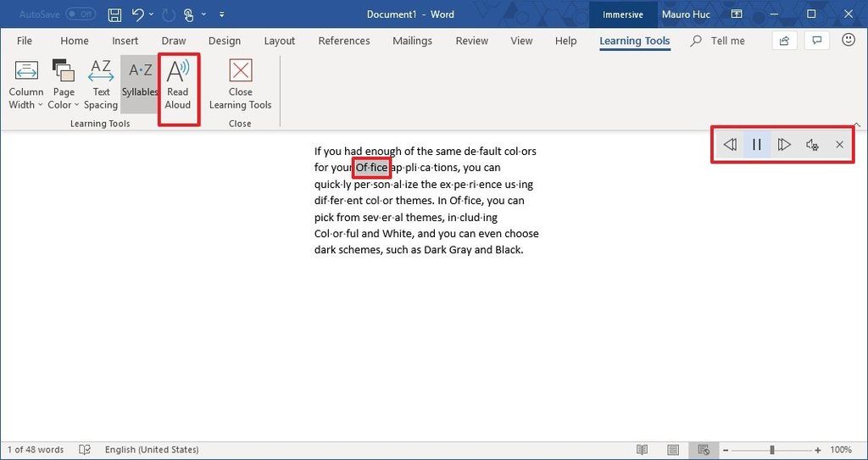Screen dimensions: 868x460
Task: Close the Read Aloud control bar
Action: [839, 145]
